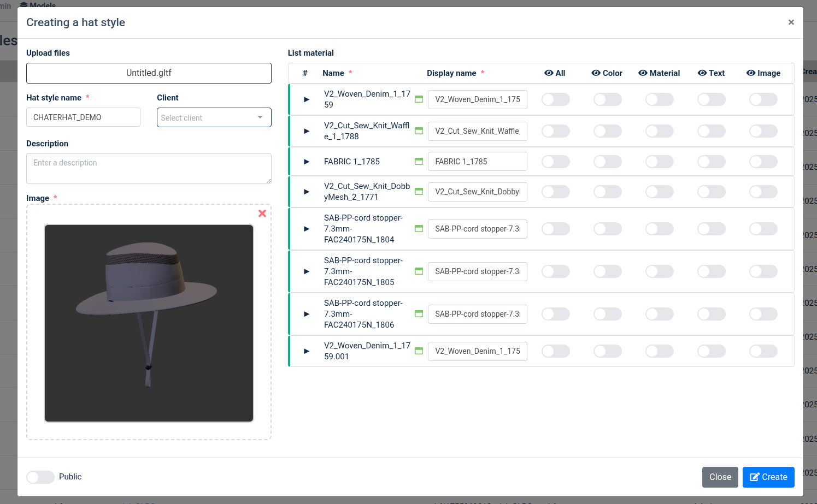Expand the FABRIC 1_1785 material row
The image size is (817, 504).
(307, 162)
